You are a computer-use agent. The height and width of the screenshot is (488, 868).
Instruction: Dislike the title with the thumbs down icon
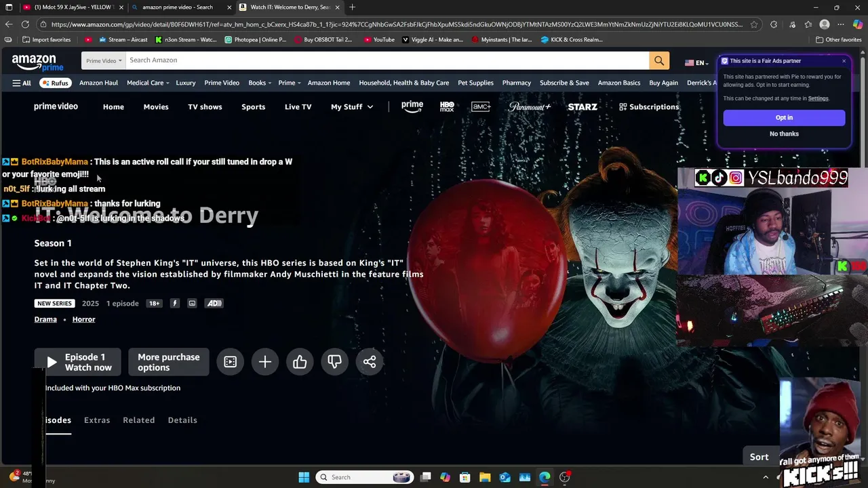[x=334, y=362]
